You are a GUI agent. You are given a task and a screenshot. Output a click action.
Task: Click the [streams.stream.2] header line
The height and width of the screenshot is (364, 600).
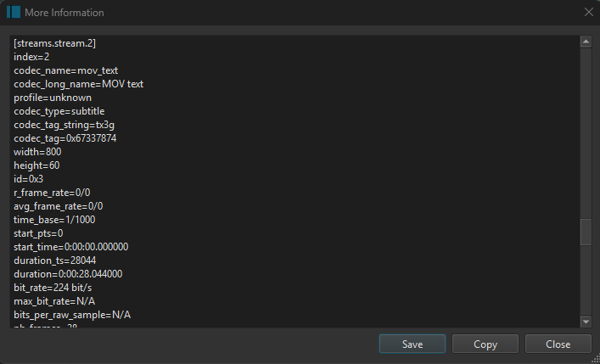[x=59, y=43]
